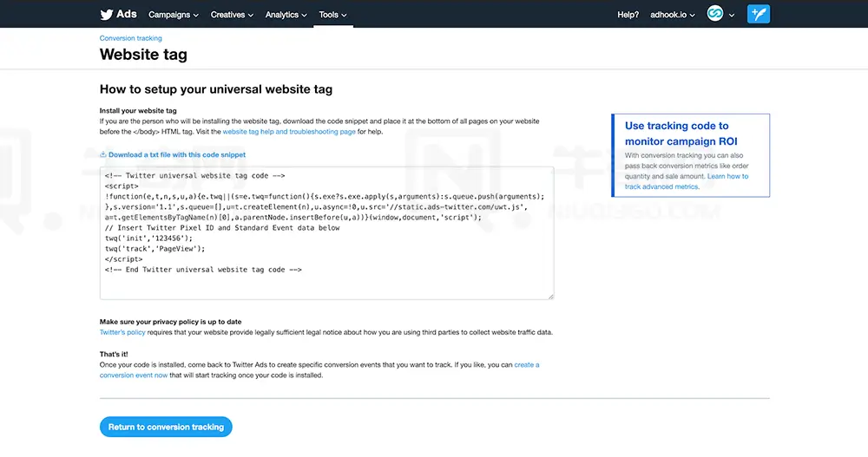
Task: Open website tag help and troubleshooting page
Action: pos(289,132)
